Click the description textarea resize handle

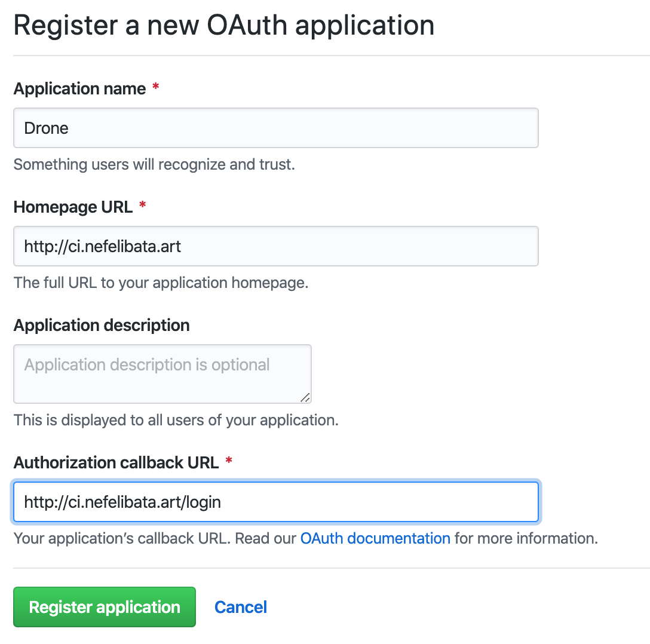click(305, 397)
